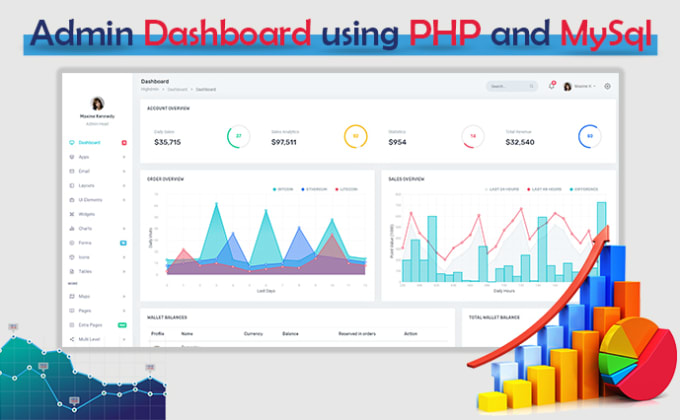Click the magnifier icon in search box

531,86
